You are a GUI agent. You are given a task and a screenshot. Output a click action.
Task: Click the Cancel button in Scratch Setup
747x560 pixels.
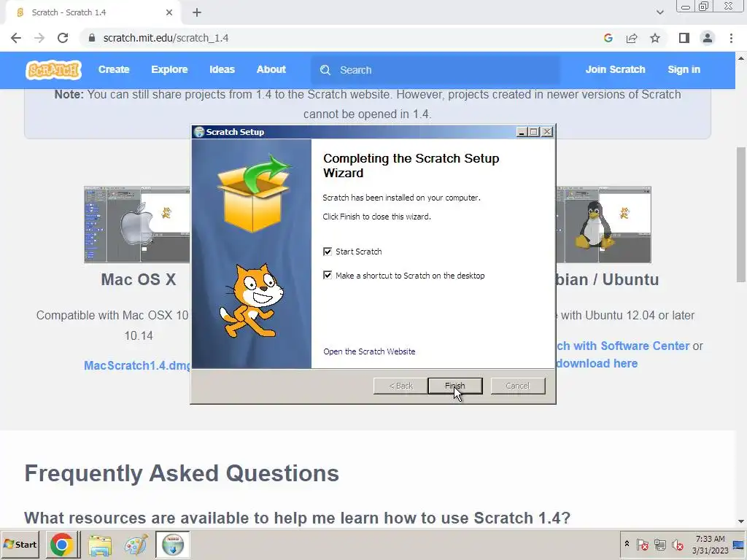coord(518,386)
